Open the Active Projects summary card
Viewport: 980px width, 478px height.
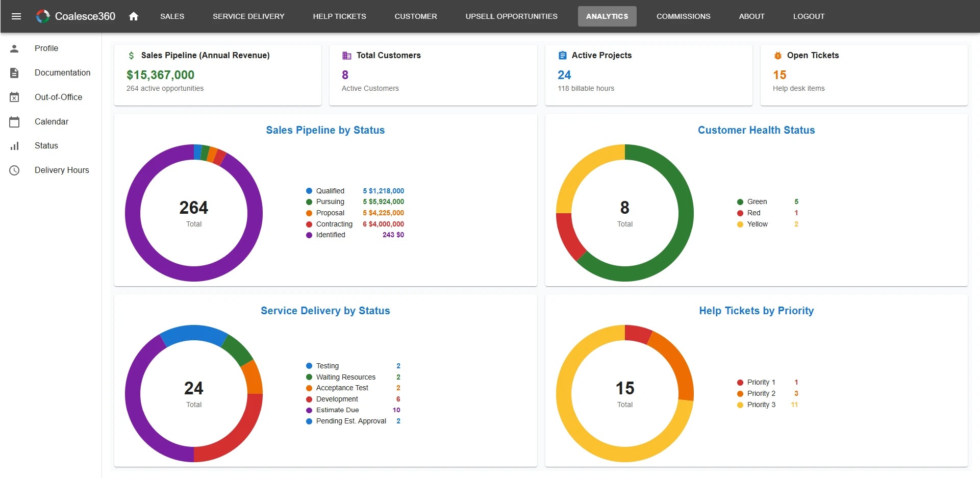click(649, 75)
